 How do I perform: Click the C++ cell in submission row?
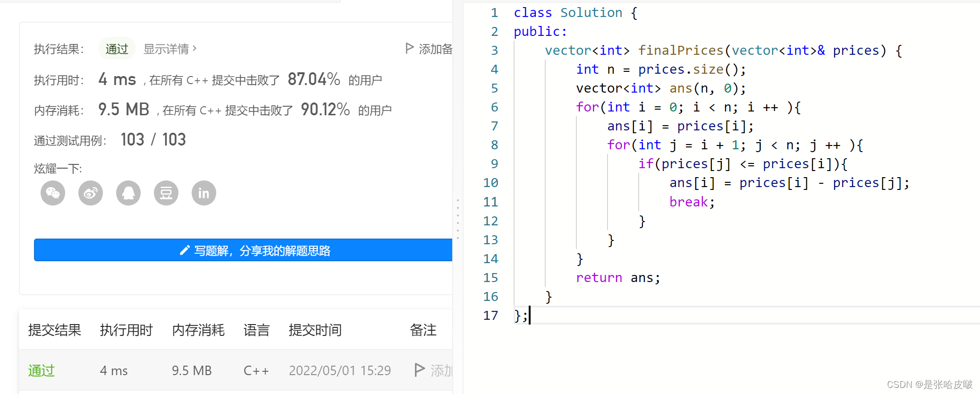256,370
